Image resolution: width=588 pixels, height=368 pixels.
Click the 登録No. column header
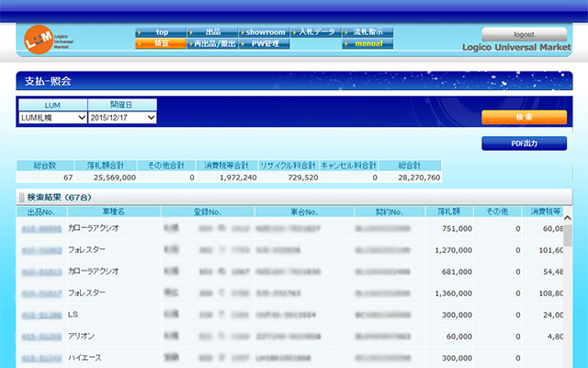pyautogui.click(x=208, y=212)
